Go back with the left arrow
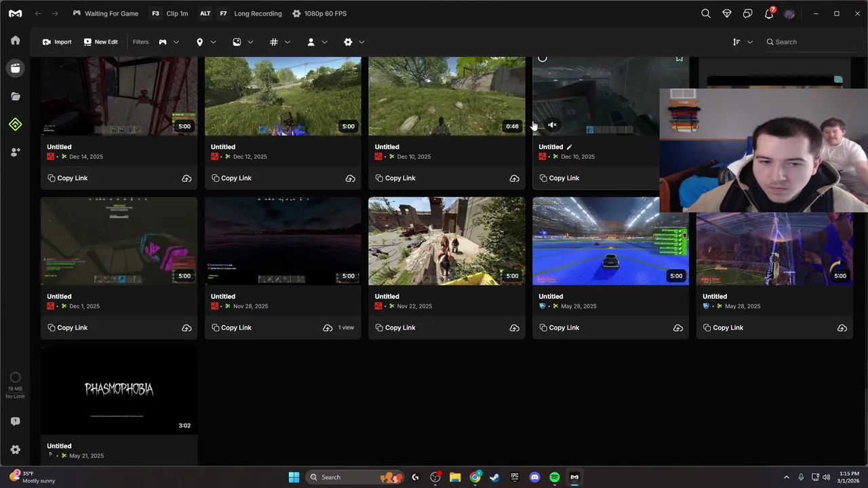868x488 pixels. pos(38,14)
